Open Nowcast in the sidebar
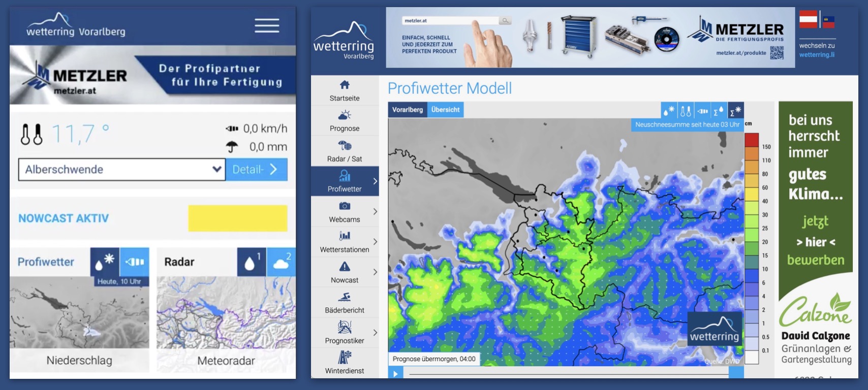 [345, 272]
